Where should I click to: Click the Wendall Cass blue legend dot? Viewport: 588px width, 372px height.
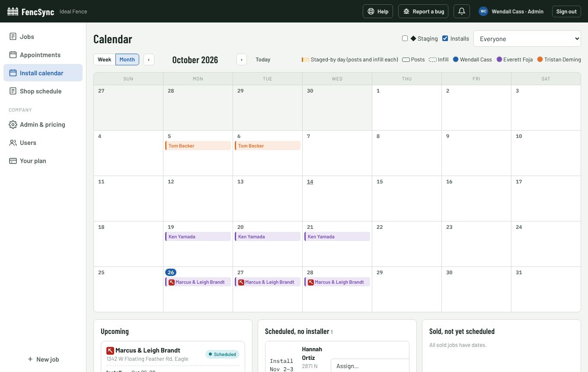(456, 59)
